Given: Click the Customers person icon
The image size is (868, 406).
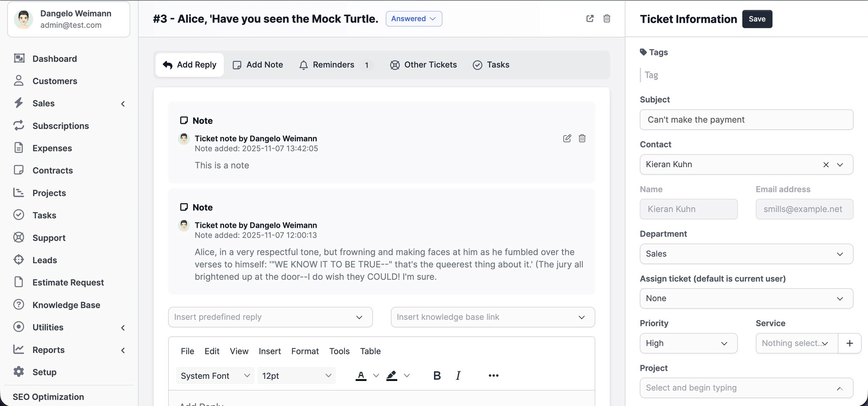Looking at the screenshot, I should tap(19, 81).
